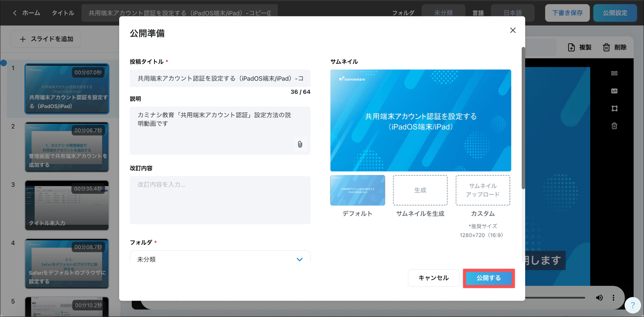Image resolution: width=644 pixels, height=317 pixels.
Task: Click the blue marker dot beside slide 1
Action: (4, 63)
